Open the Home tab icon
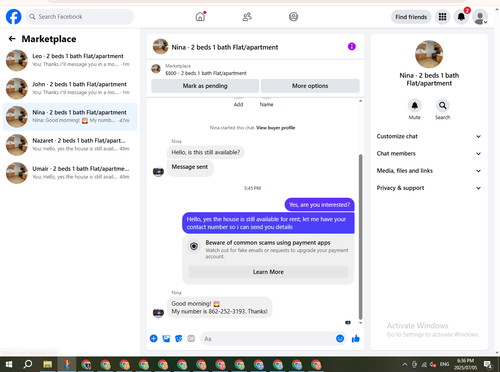Viewport: 500px width, 372px height. pos(200,17)
